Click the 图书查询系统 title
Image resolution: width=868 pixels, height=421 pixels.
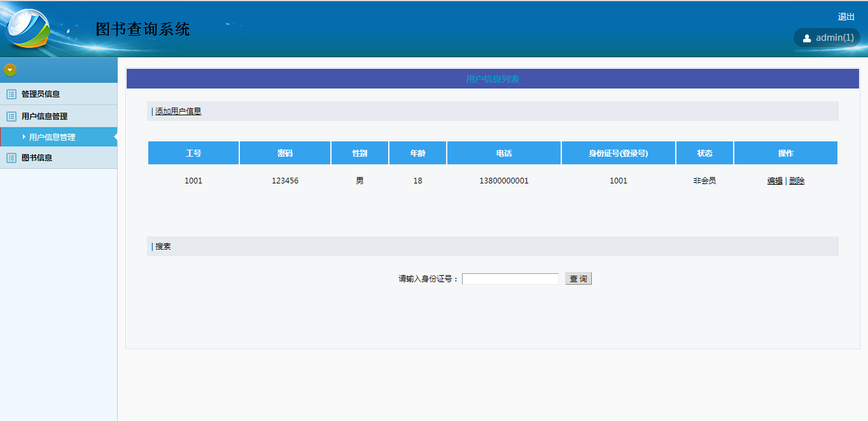tap(143, 29)
